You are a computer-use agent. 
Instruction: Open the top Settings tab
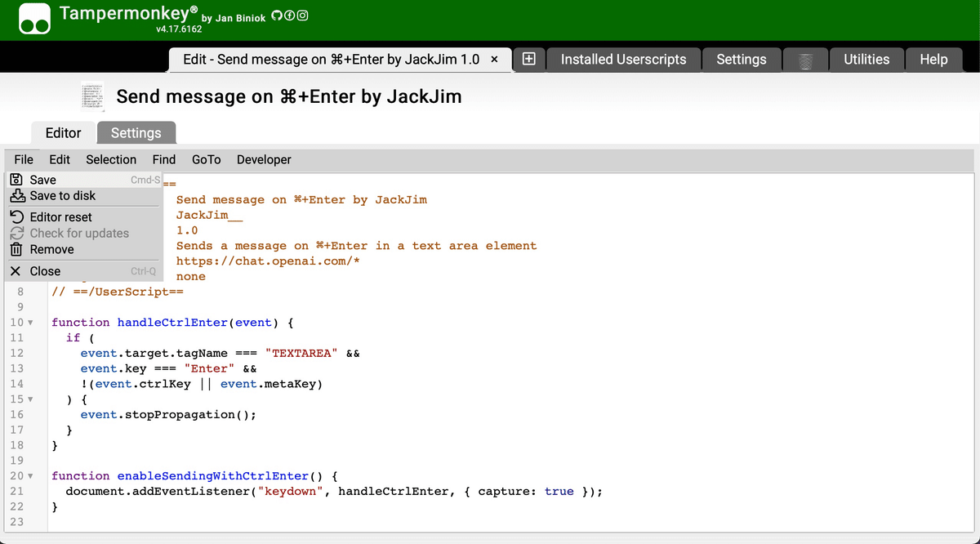coord(742,60)
